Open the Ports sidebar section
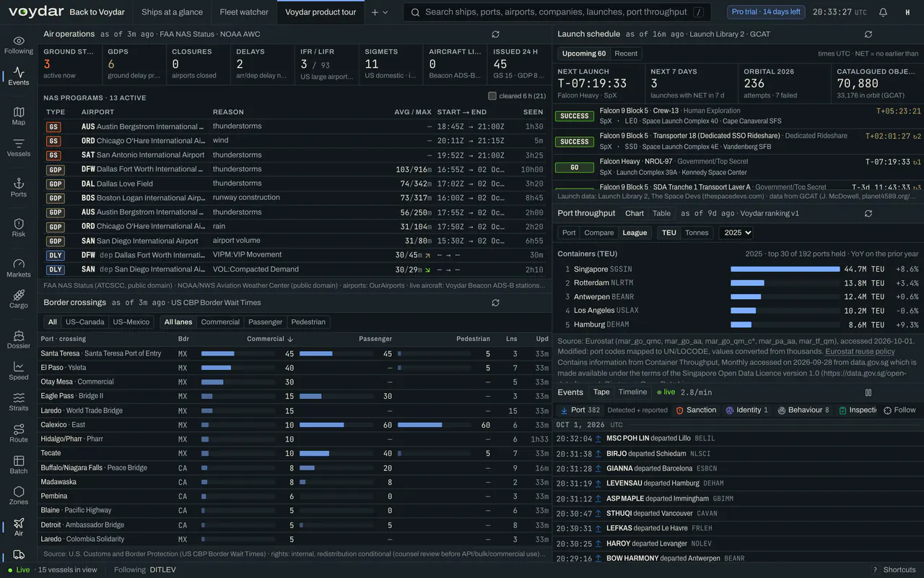924x578 pixels. (19, 188)
